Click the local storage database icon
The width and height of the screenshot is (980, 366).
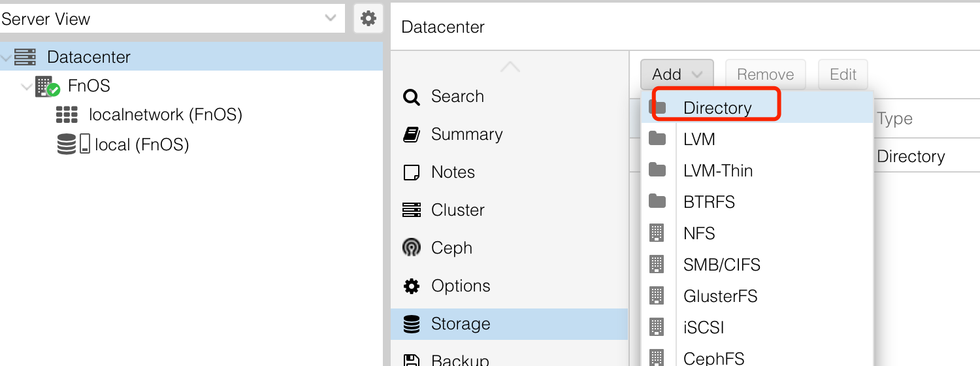click(67, 144)
